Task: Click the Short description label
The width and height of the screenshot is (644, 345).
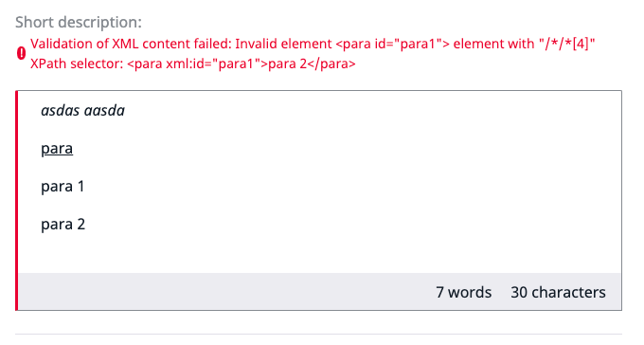Action: point(79,22)
